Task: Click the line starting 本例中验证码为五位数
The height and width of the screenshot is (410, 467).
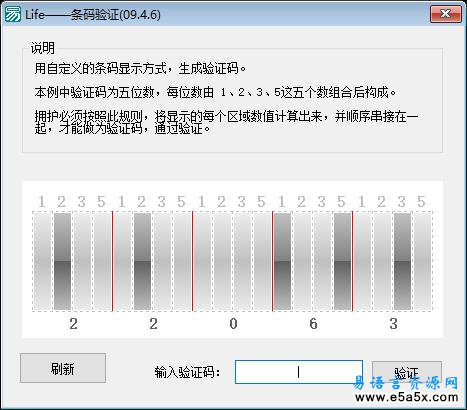Action: point(215,92)
